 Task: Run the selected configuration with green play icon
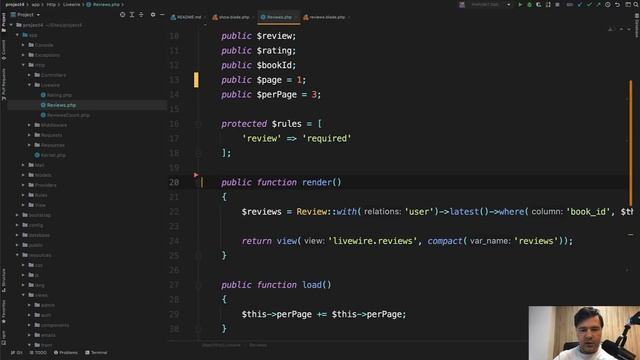pyautogui.click(x=520, y=4)
